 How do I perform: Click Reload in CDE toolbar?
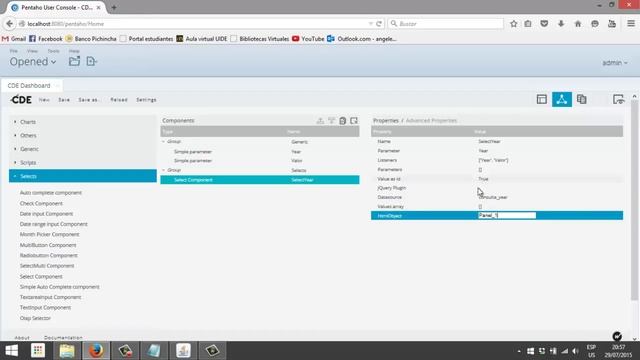coord(119,100)
